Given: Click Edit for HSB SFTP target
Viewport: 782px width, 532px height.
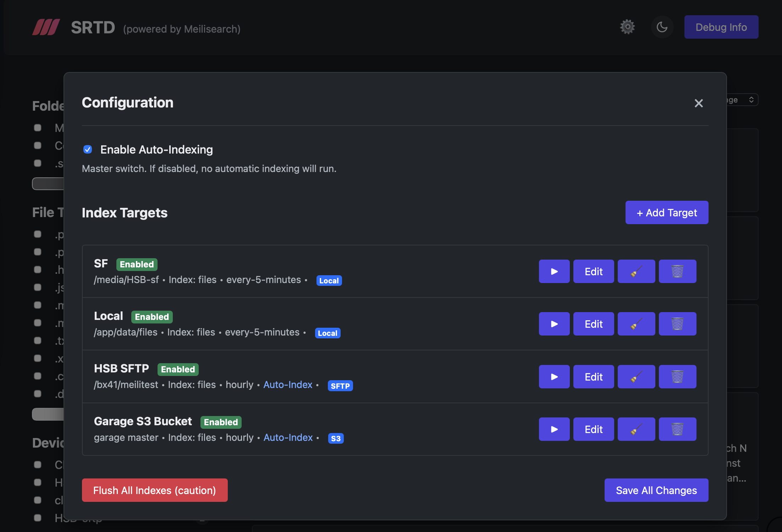Looking at the screenshot, I should [593, 377].
